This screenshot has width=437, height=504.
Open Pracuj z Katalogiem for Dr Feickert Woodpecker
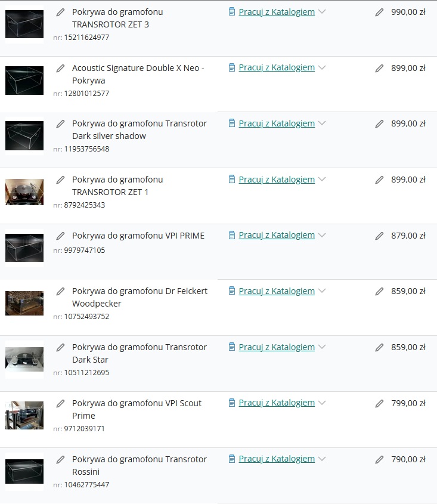(277, 291)
